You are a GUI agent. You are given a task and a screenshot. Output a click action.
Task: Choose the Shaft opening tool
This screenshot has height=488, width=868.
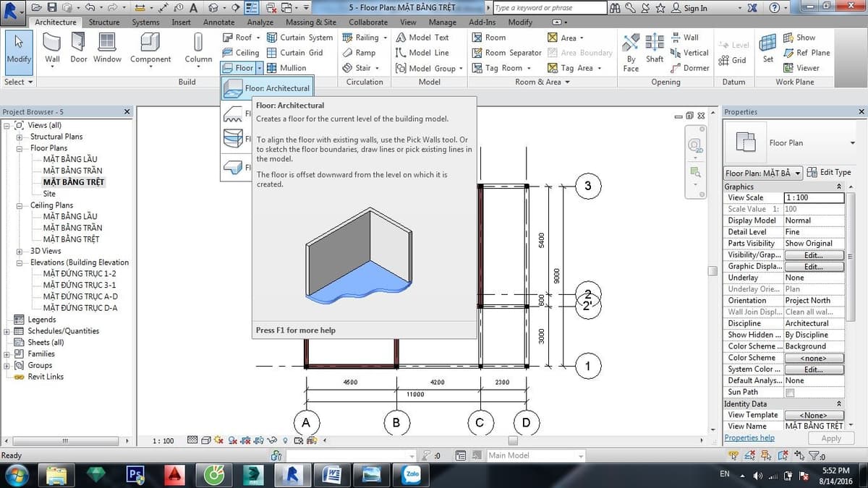pyautogui.click(x=655, y=48)
